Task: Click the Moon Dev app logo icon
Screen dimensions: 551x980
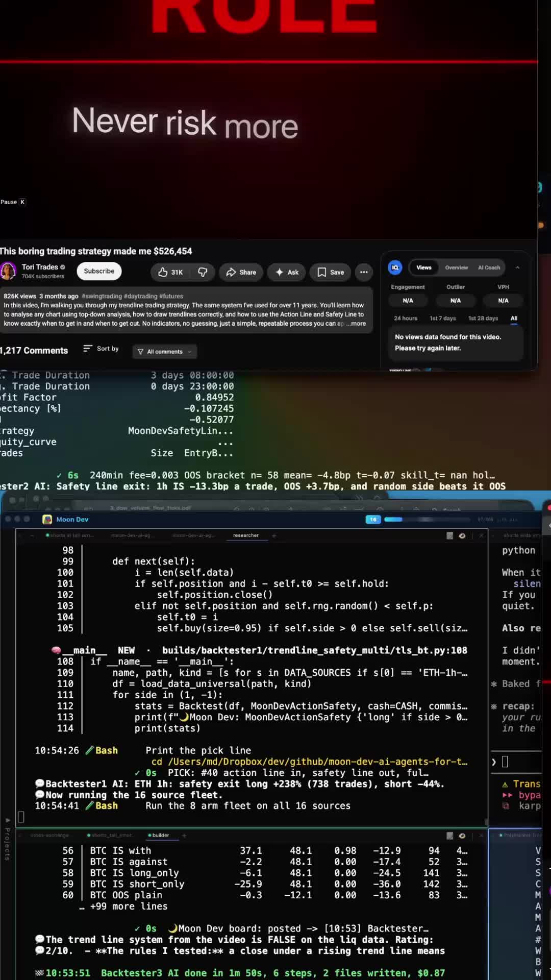Action: (x=47, y=519)
